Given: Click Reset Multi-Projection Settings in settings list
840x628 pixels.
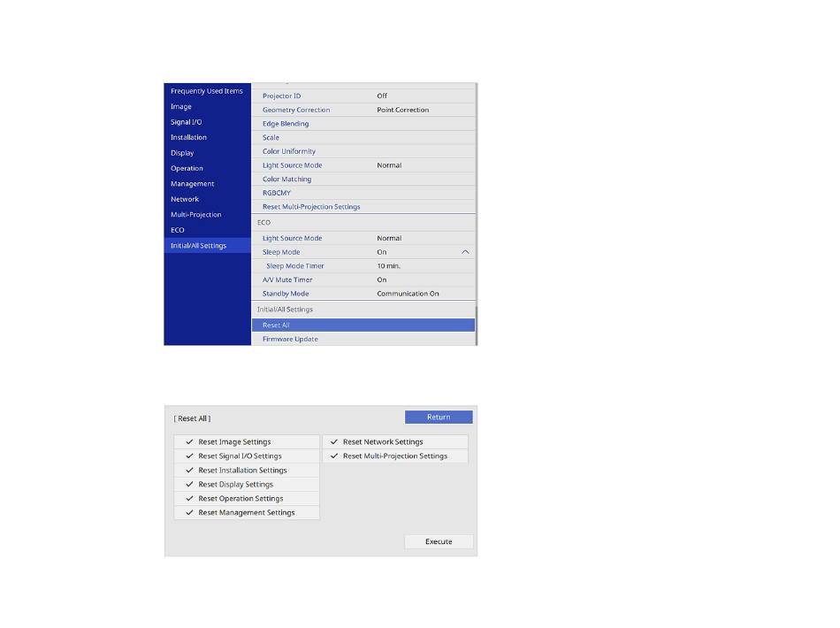Looking at the screenshot, I should tap(363, 207).
